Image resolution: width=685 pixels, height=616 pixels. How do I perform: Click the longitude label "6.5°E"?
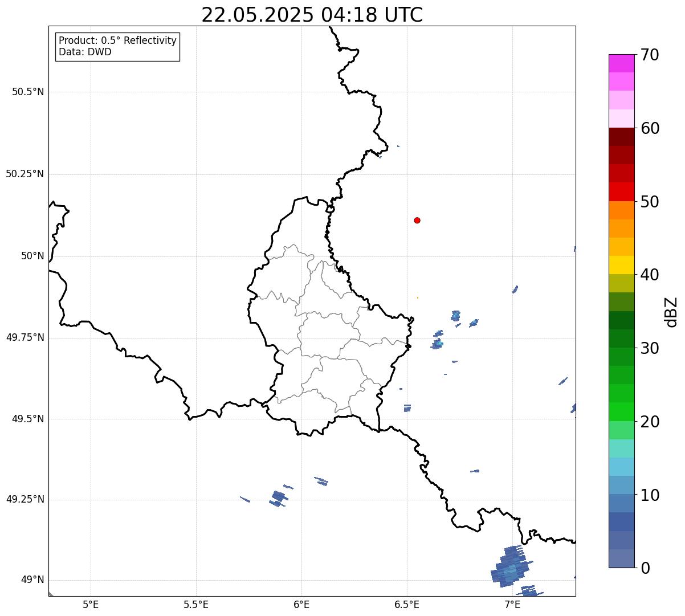[407, 604]
